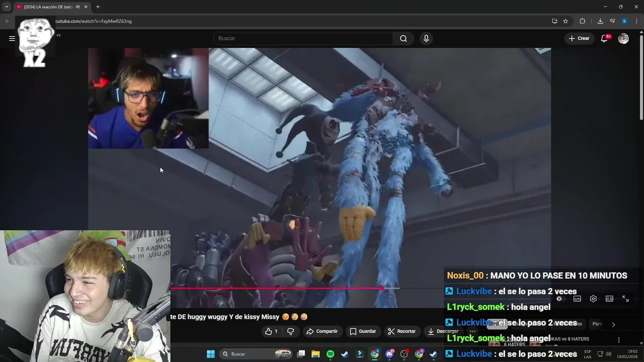Open Task View on the taskbar
Screen dimensions: 644x362
pyautogui.click(x=301, y=354)
